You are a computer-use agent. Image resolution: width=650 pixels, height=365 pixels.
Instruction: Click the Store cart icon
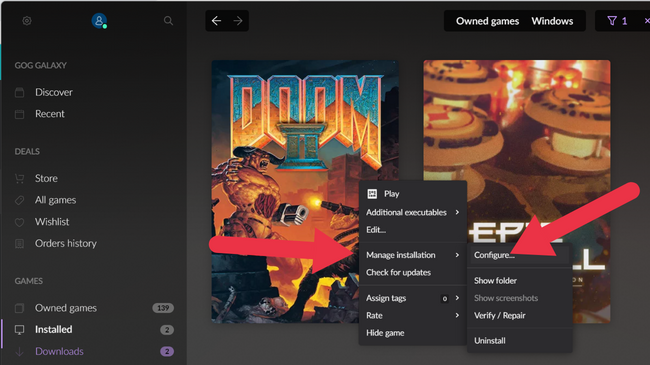click(19, 179)
